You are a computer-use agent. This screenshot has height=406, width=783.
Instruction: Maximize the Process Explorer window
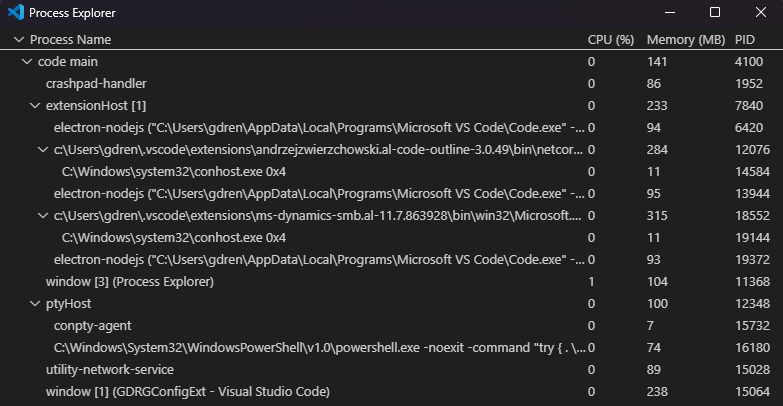[715, 13]
